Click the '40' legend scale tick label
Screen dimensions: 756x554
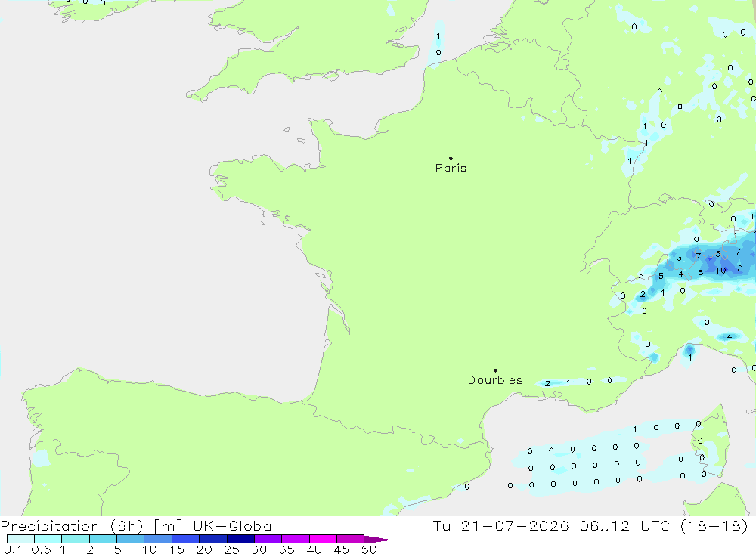[314, 549]
